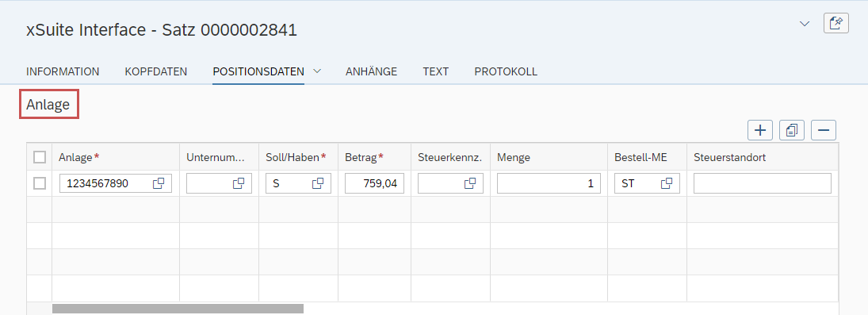Select the POSITIONSDATEN tab
868x315 pixels.
pos(258,71)
